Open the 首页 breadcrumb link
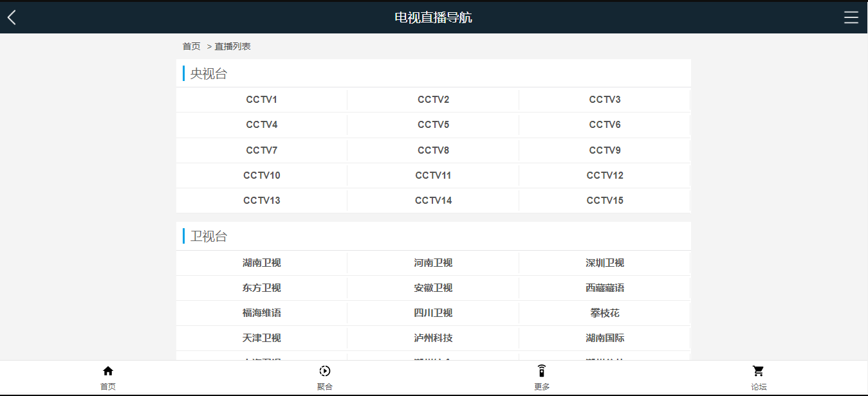 tap(190, 46)
